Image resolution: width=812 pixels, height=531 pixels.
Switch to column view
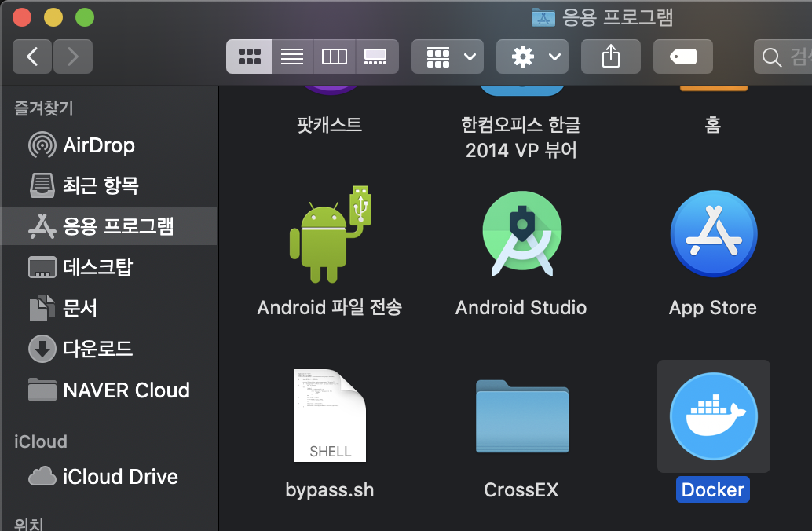[334, 57]
